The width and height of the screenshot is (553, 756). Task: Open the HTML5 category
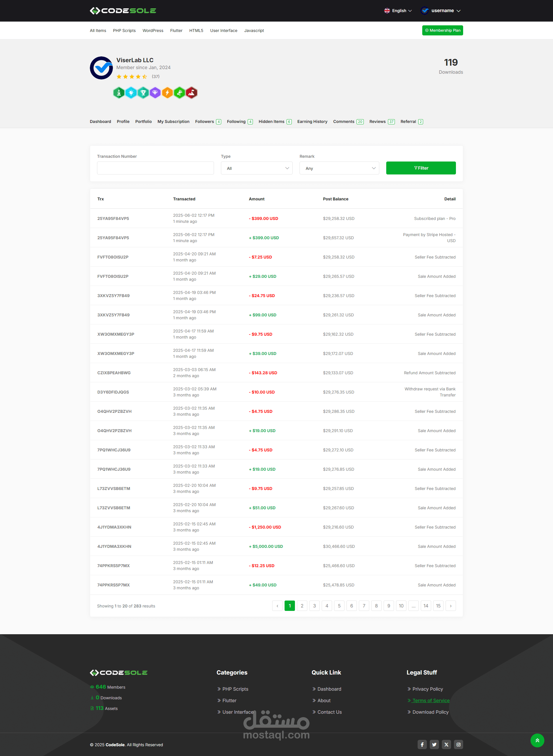pos(196,31)
